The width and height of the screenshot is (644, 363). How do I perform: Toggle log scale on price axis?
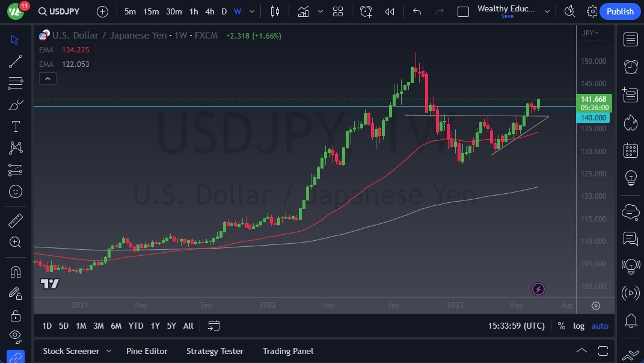point(578,326)
